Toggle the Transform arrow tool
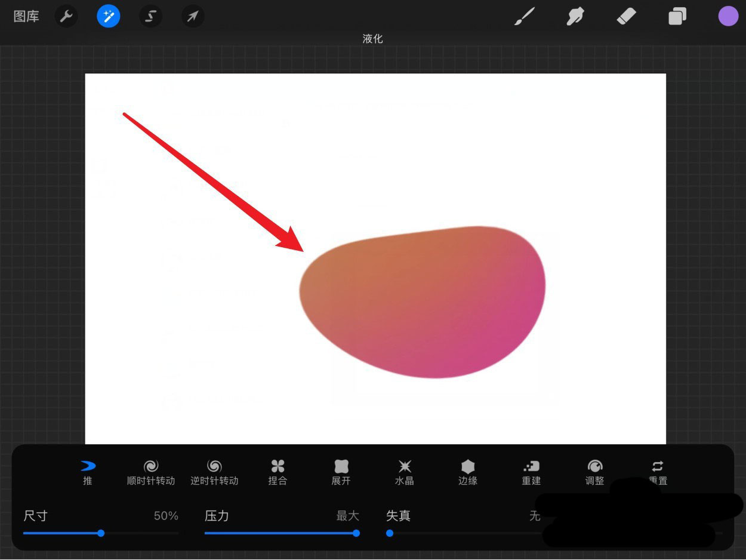 point(192,16)
